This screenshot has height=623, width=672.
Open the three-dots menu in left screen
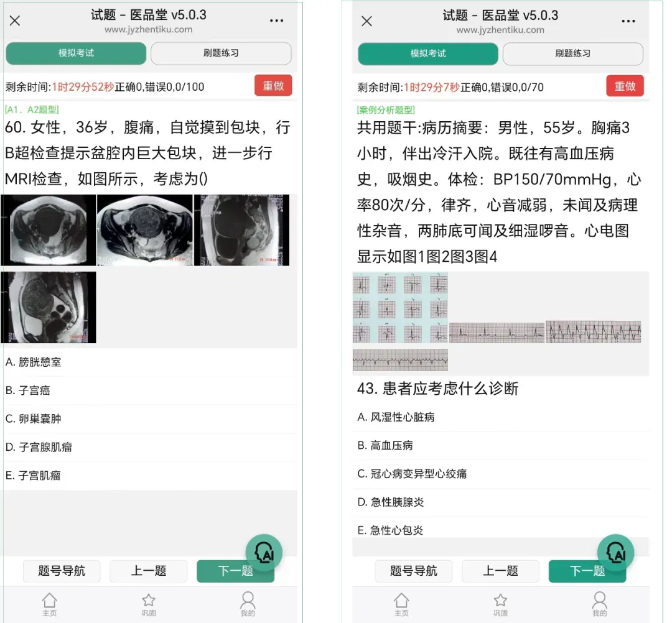[x=276, y=21]
